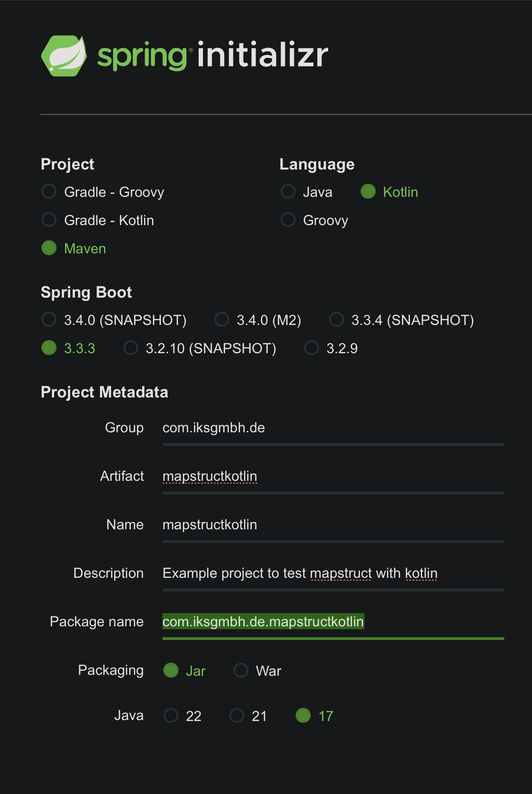Click the Description input field

click(330, 574)
